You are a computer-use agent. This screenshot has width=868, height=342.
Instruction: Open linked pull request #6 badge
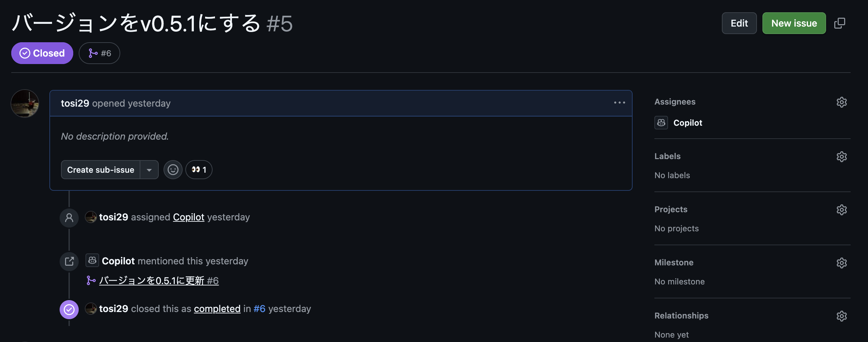click(99, 53)
